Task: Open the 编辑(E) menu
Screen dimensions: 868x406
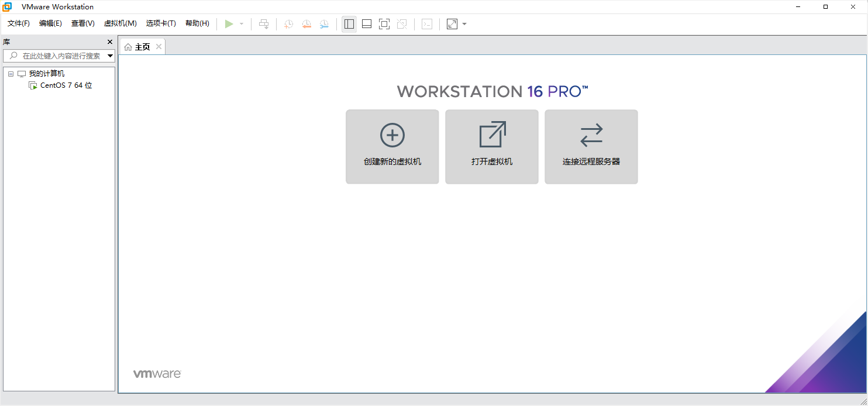Action: [x=50, y=23]
